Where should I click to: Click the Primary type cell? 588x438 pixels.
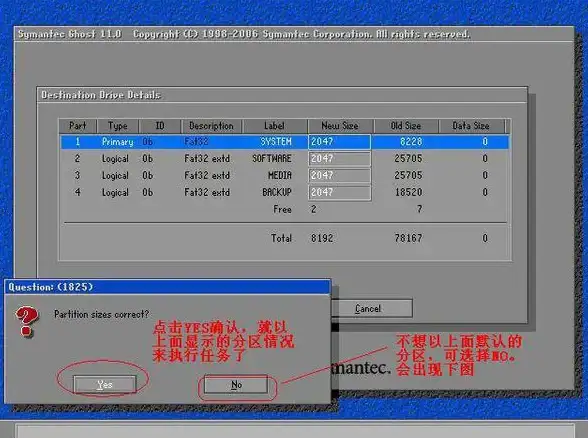coord(117,142)
